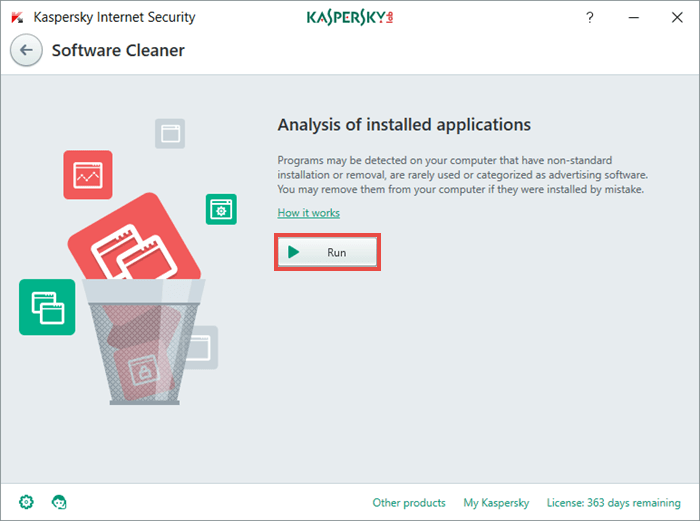Click the green stacked windows illustration icon
Screen dimensions: 700x521
click(x=47, y=307)
